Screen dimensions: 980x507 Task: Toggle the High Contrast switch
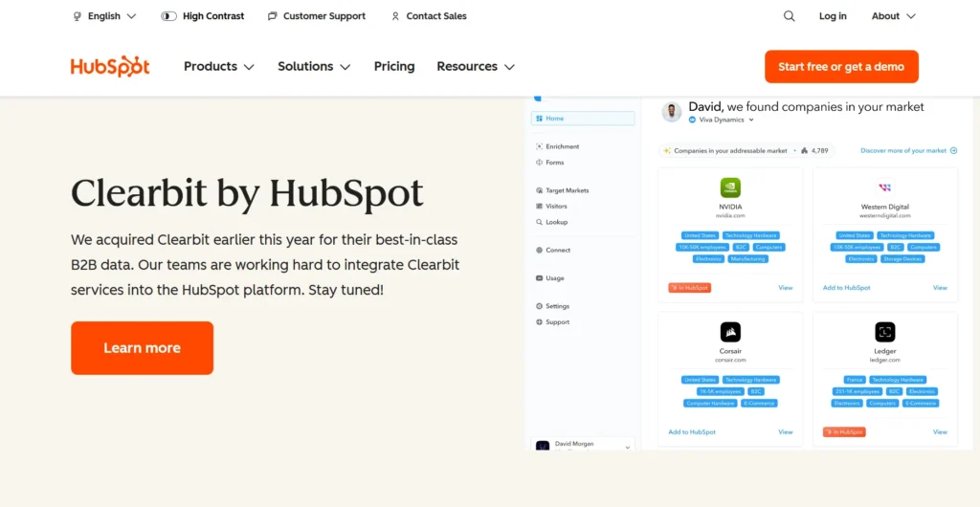(x=168, y=16)
